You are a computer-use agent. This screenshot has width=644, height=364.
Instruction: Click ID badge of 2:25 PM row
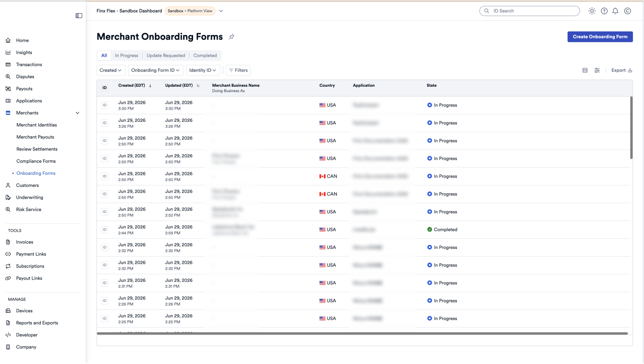point(105,319)
